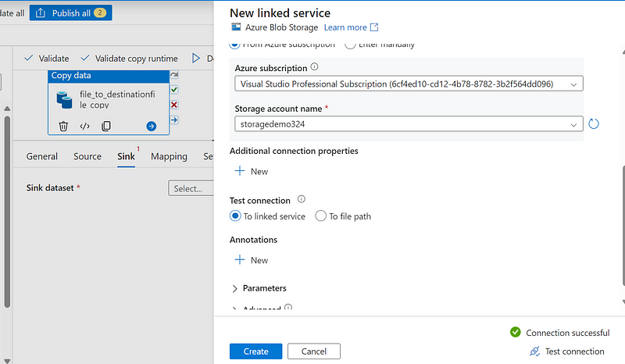Image resolution: width=625 pixels, height=364 pixels.
Task: Open the activity code view icon
Action: 84,127
